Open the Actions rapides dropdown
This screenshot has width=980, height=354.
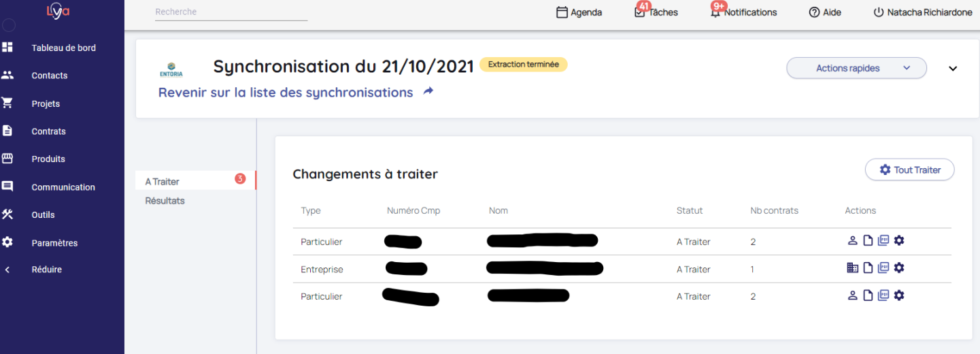856,68
